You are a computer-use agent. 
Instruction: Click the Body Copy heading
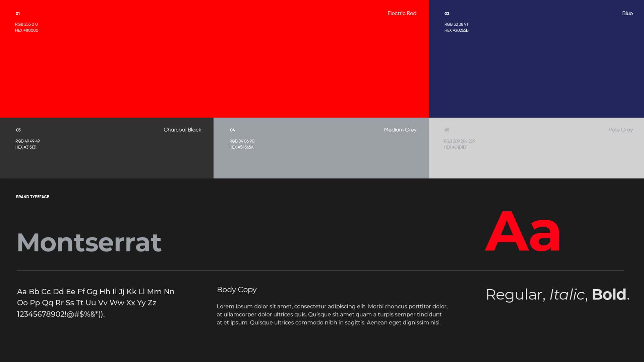[x=237, y=290]
